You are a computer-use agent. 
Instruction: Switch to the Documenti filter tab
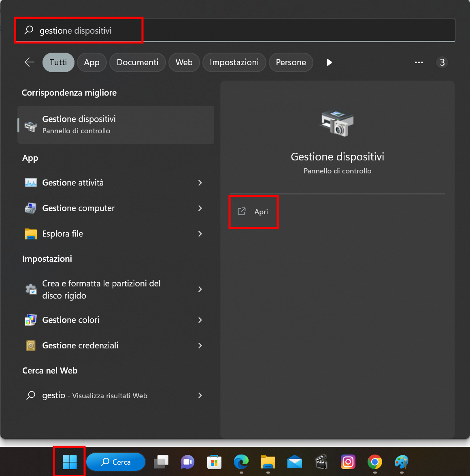[x=137, y=62]
